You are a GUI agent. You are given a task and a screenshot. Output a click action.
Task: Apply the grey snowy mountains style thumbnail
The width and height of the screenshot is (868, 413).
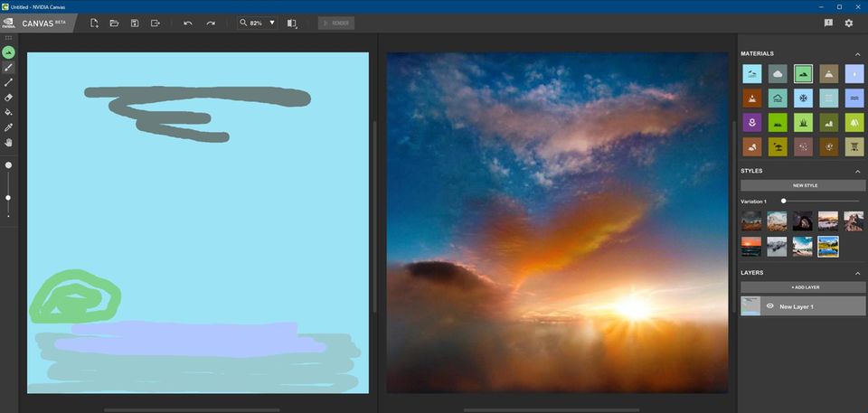click(x=777, y=247)
